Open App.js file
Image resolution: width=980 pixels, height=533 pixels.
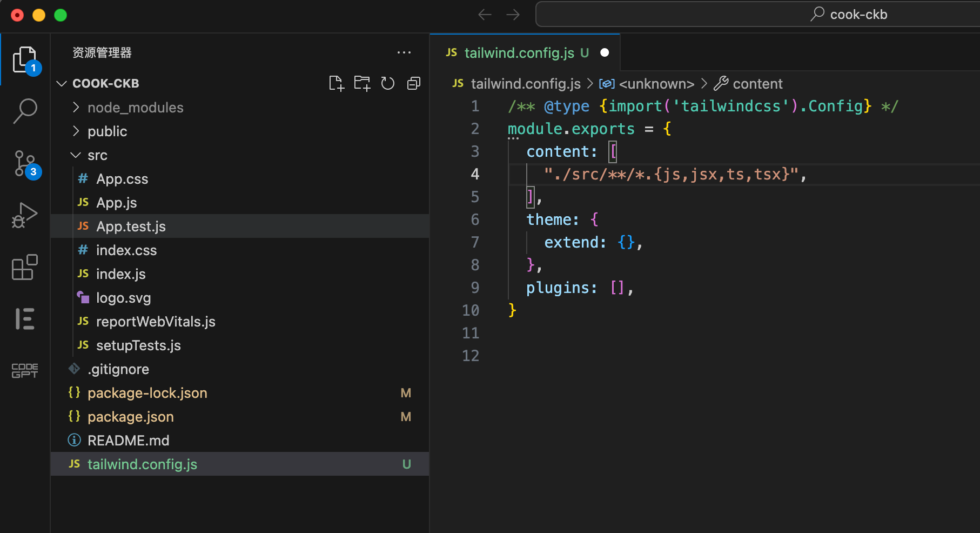point(240,203)
